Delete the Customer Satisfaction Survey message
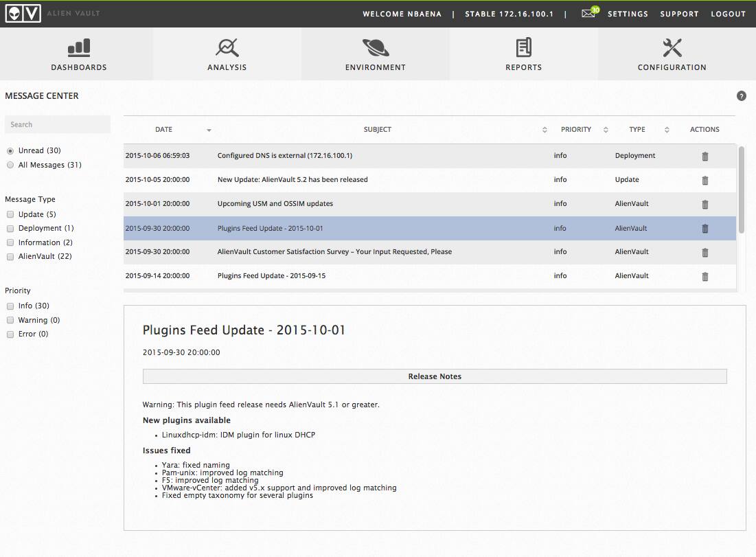Screen dimensions: 756x557 click(705, 252)
